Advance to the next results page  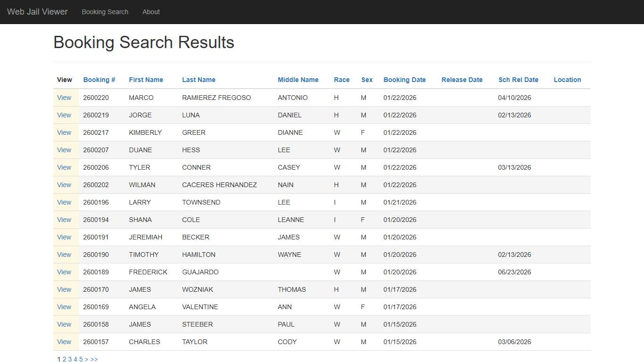87,359
